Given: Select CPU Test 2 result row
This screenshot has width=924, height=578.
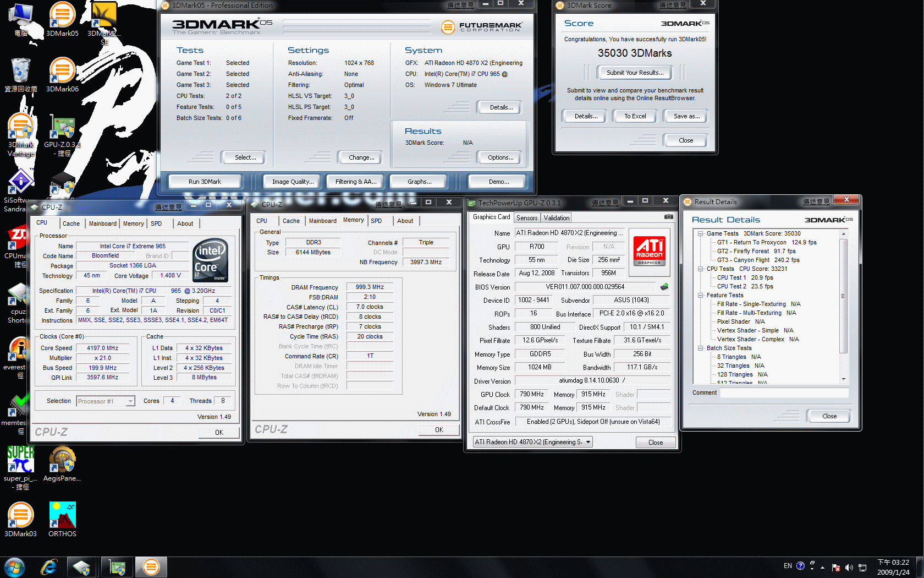Looking at the screenshot, I should [x=745, y=286].
